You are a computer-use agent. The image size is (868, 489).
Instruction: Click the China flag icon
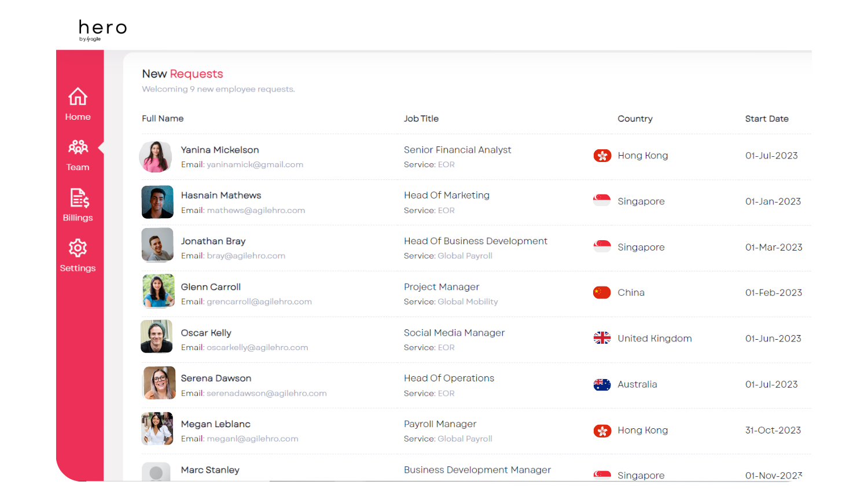[602, 293]
